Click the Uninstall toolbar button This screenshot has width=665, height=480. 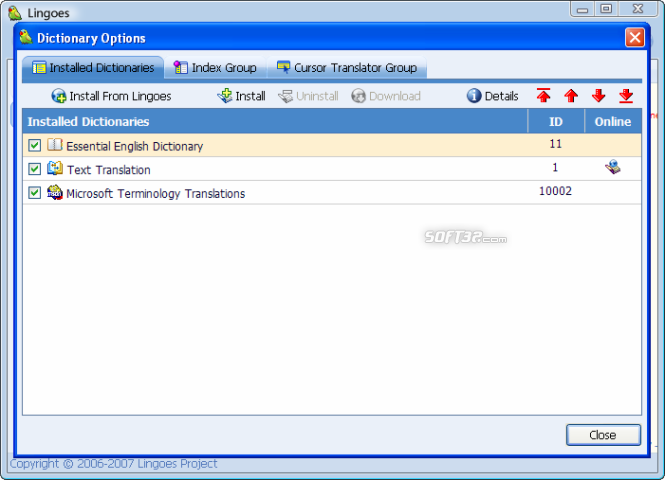point(308,96)
